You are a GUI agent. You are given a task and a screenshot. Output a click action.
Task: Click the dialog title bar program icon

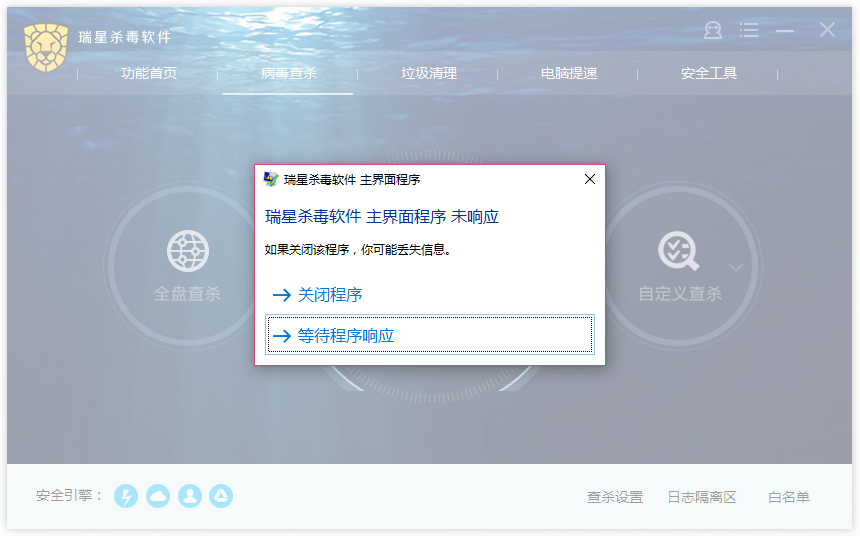pyautogui.click(x=271, y=179)
